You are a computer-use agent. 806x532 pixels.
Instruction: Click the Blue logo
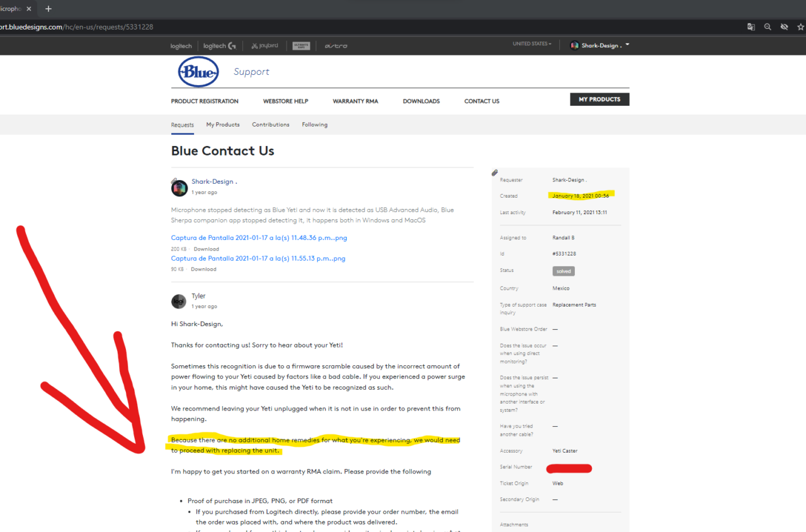click(x=198, y=72)
